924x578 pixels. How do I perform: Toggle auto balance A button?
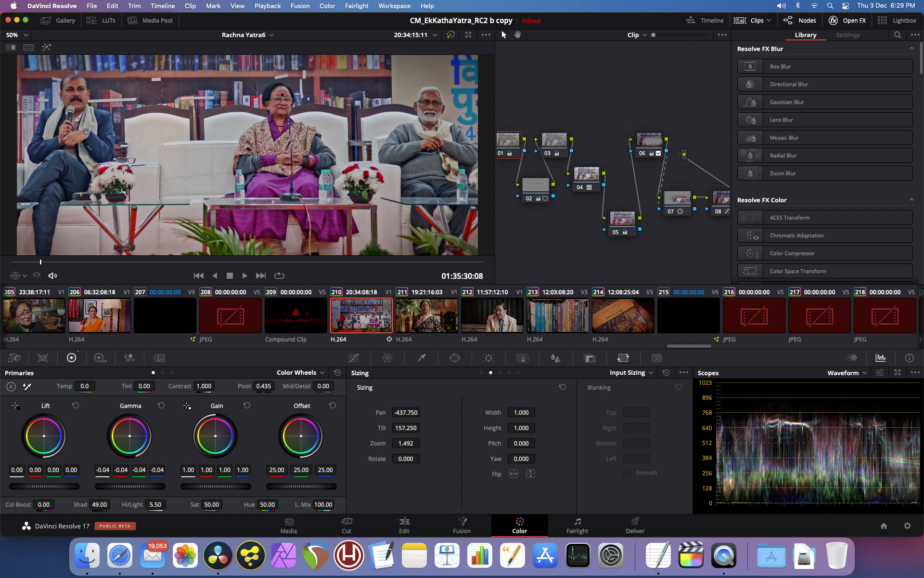tap(11, 386)
